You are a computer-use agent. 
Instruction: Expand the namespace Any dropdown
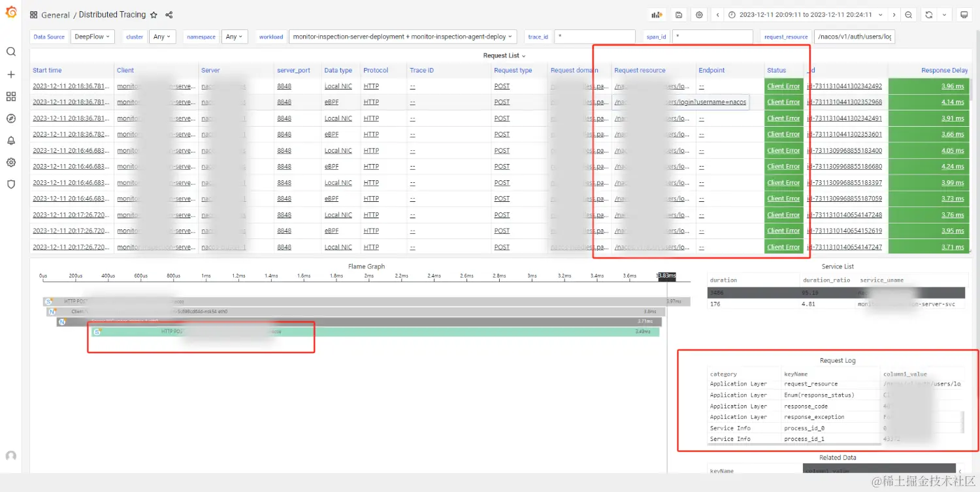click(235, 37)
